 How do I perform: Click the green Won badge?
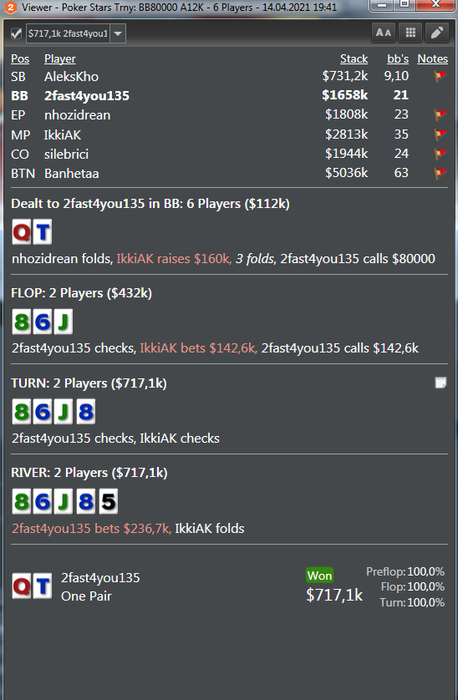click(320, 575)
